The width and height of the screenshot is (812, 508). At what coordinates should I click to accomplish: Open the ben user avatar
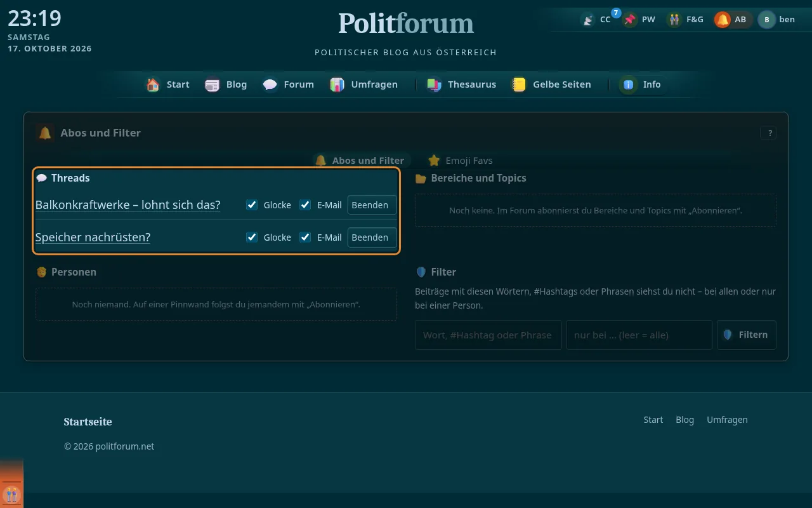767,20
